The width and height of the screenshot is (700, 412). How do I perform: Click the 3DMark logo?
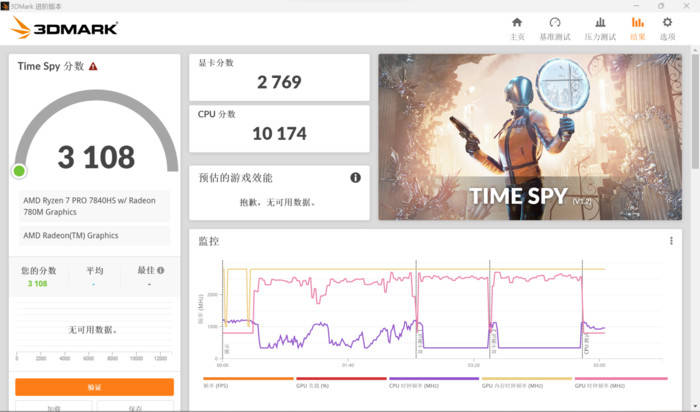tap(64, 28)
